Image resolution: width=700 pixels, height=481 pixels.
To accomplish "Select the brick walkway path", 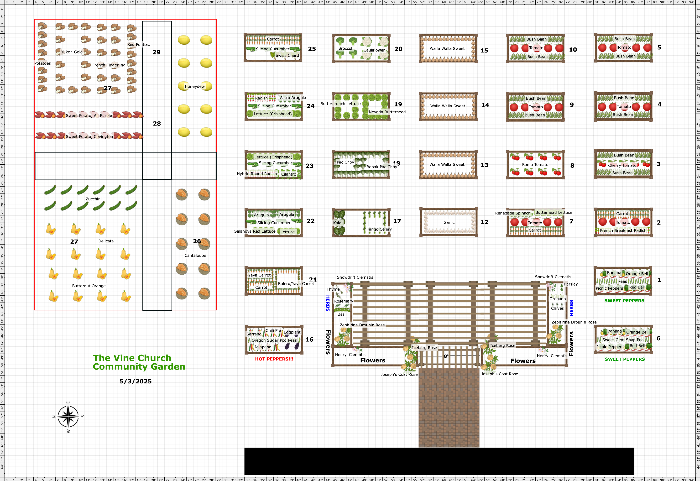I will point(449,406).
